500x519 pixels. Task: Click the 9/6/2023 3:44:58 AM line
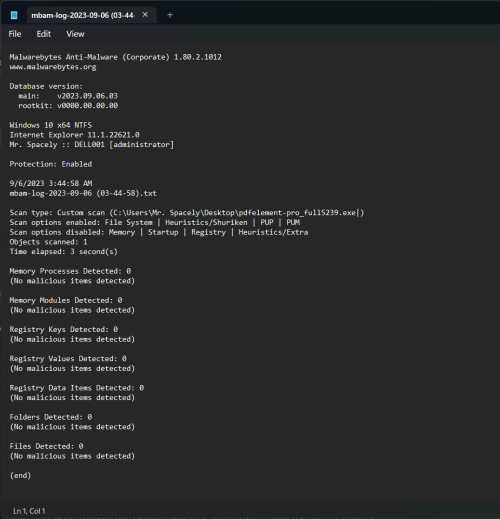point(51,183)
